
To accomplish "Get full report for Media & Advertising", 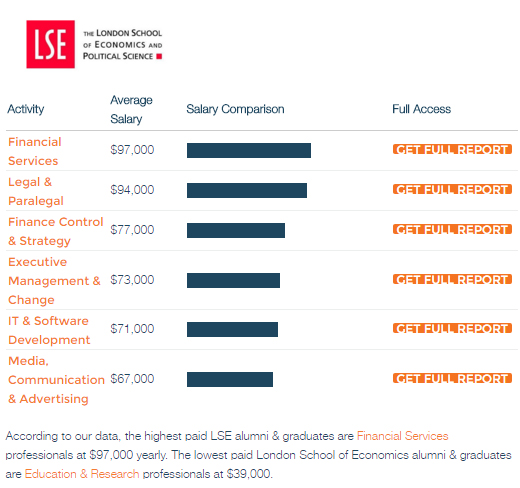I will pos(452,378).
